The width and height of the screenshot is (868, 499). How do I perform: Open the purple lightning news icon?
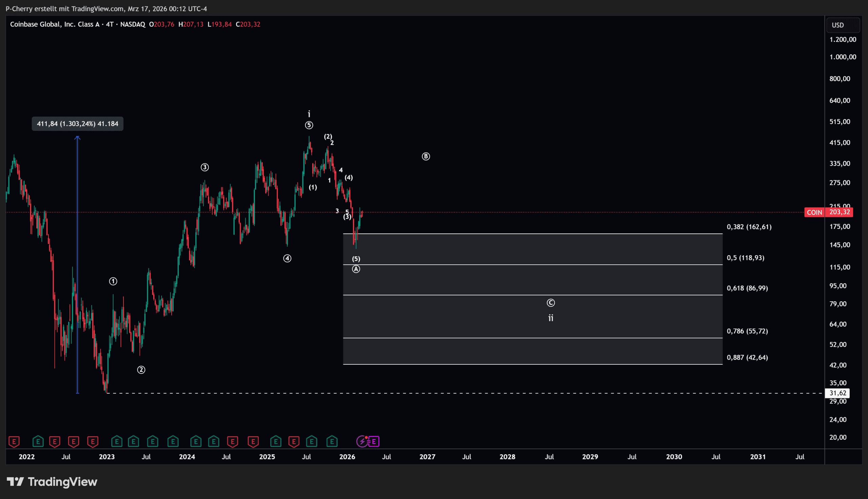(x=362, y=441)
